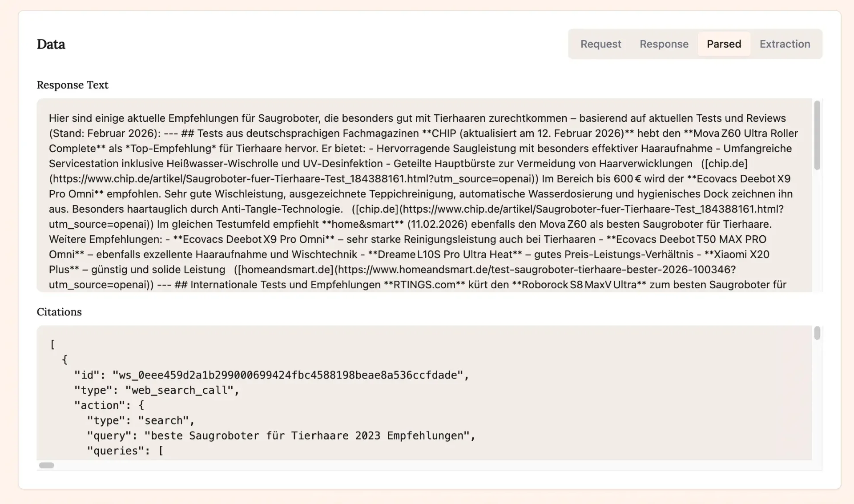Screen dimensions: 854x504
Task: Click the Response Text vertical scrollbar thumb
Action: click(817, 135)
